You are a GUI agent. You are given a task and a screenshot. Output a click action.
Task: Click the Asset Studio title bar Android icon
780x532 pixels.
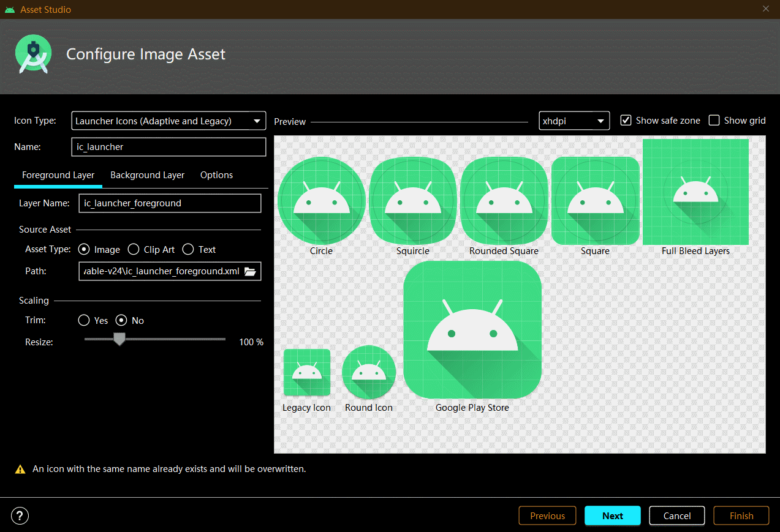pyautogui.click(x=9, y=9)
